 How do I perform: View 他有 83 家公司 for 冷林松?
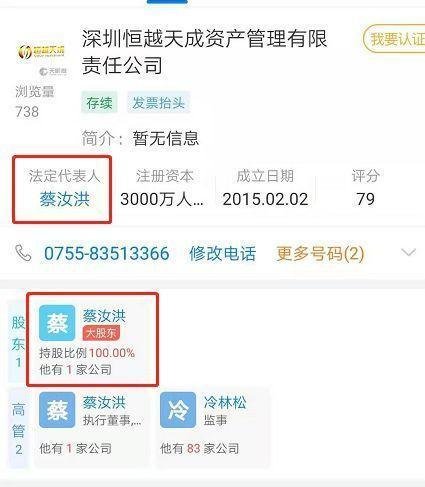pos(200,448)
